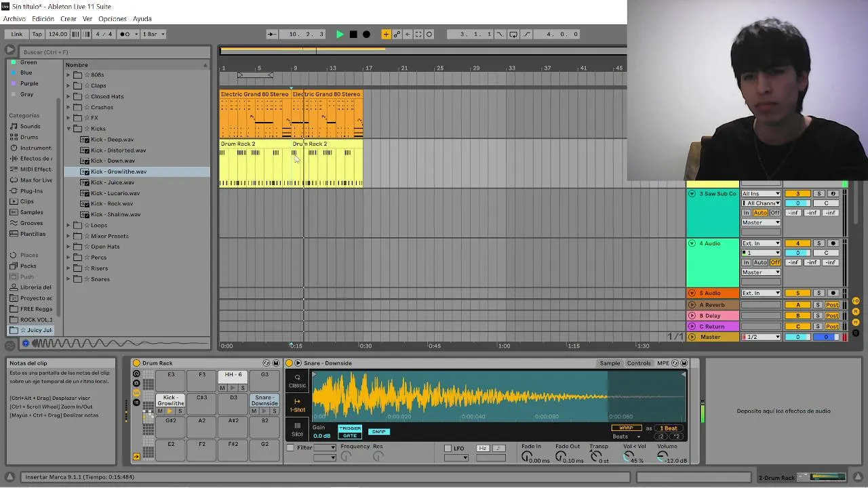Switch sampler to Classic mode

(x=297, y=382)
